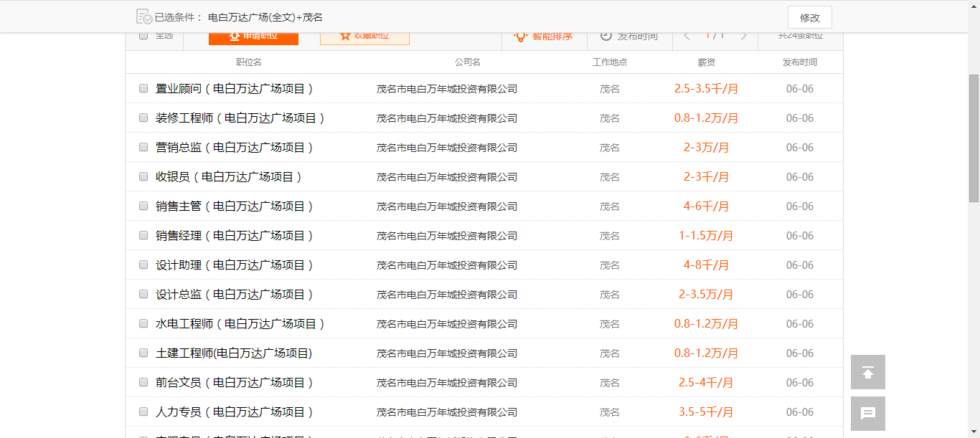This screenshot has height=438, width=980.
Task: Check the 置业顾问 job checkbox
Action: pyautogui.click(x=143, y=89)
